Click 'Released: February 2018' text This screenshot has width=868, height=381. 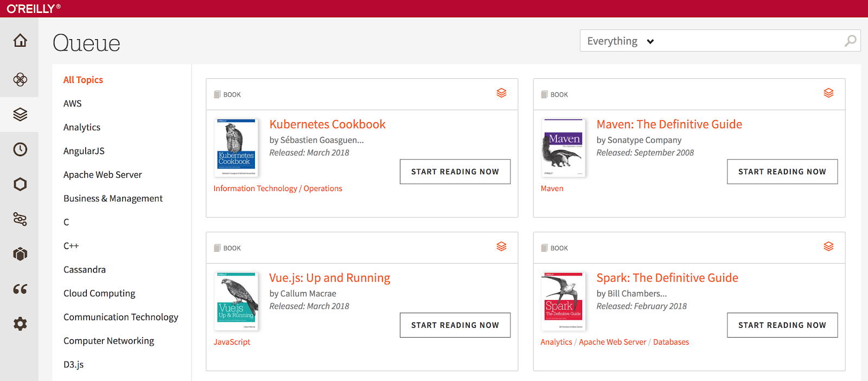point(641,306)
